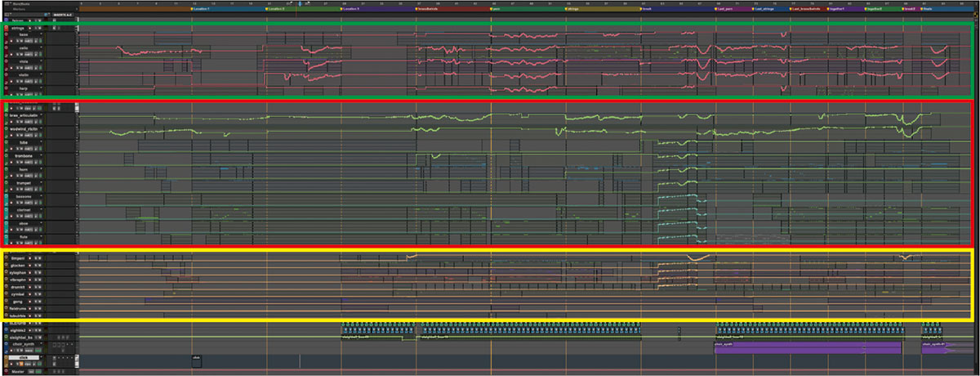Select the wodwind_violin track name
The image size is (980, 376).
[x=24, y=129]
